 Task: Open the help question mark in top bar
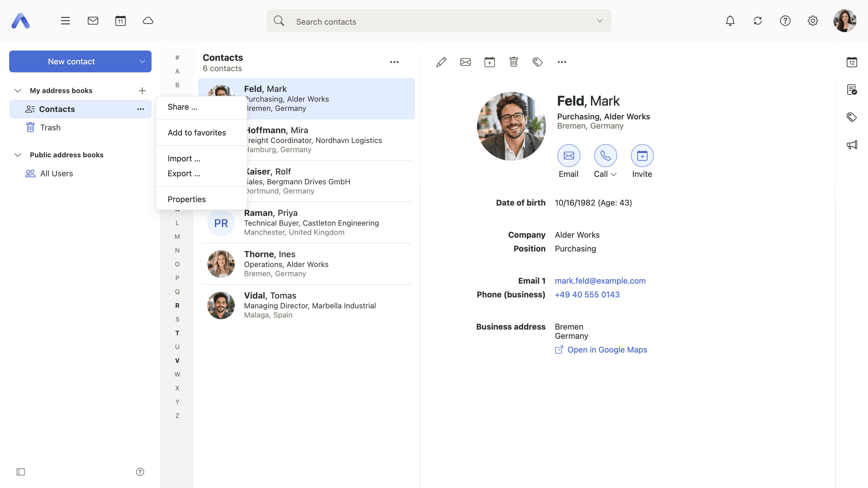click(x=785, y=21)
